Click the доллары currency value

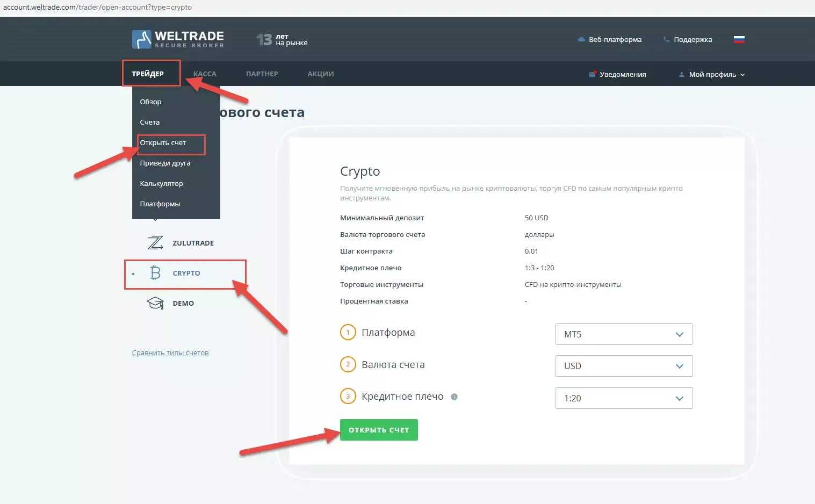click(539, 234)
